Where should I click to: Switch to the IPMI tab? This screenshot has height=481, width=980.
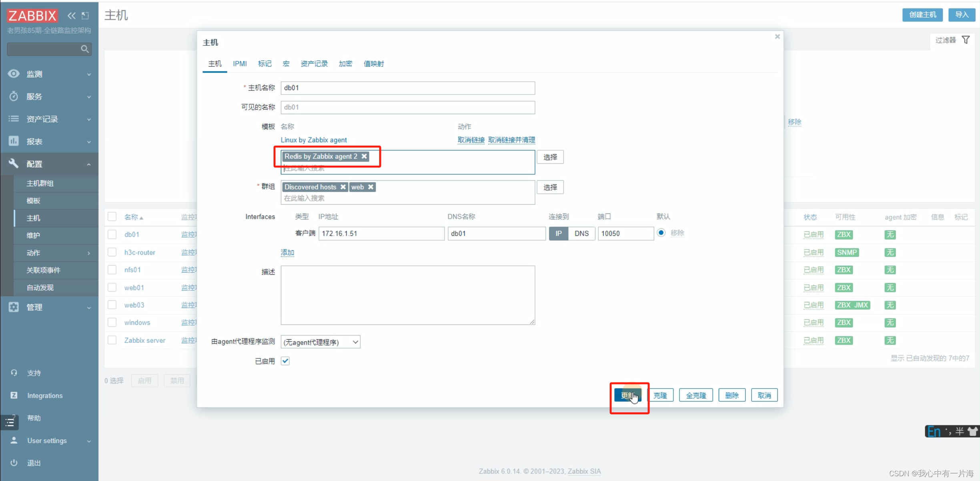(240, 64)
